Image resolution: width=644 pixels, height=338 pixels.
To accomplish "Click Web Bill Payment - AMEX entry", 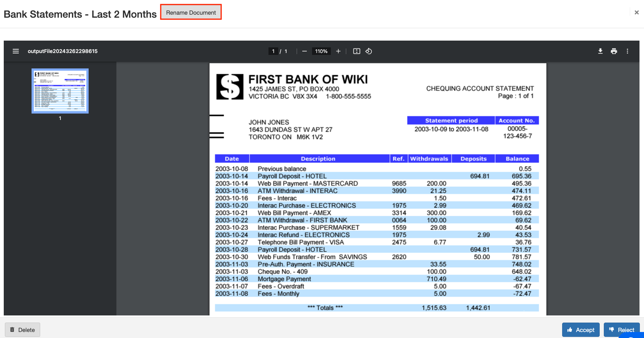I will [x=294, y=213].
